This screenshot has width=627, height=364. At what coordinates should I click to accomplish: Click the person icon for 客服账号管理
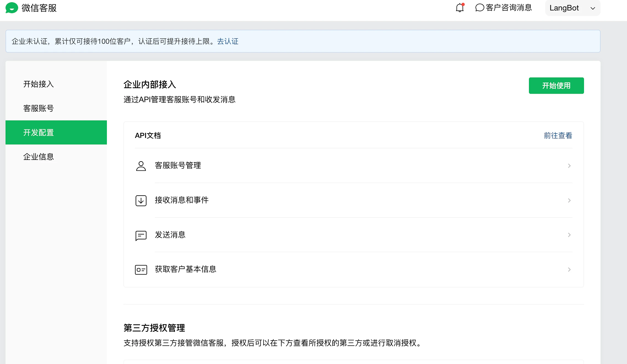tap(141, 166)
